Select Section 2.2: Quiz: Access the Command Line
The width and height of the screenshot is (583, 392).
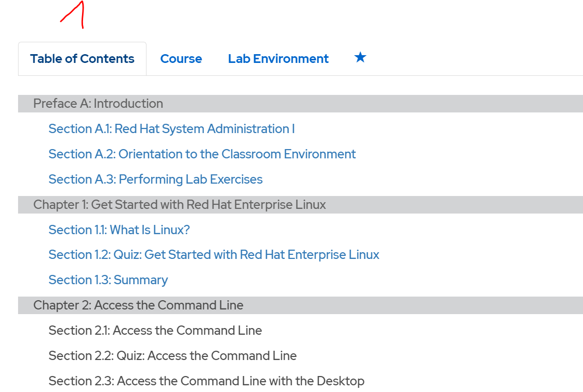(x=172, y=355)
